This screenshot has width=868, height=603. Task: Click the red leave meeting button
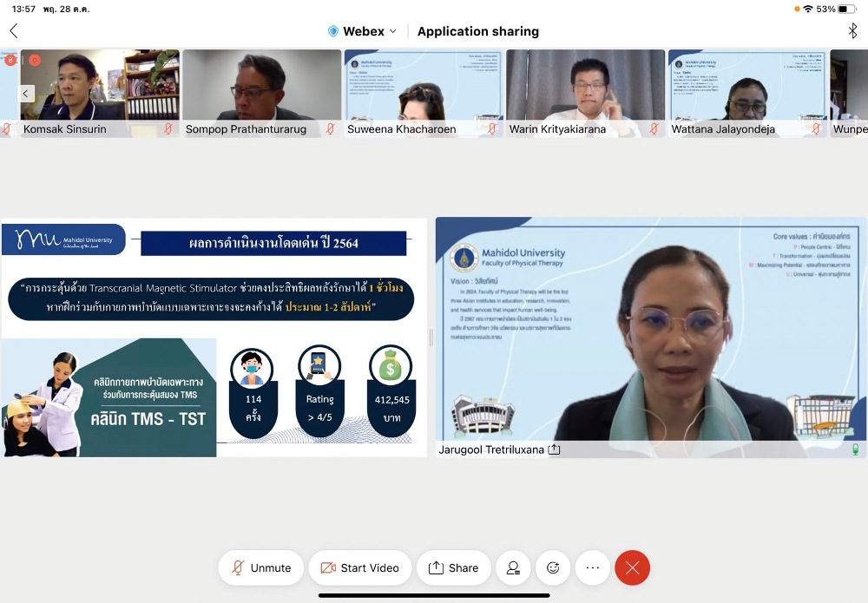[632, 567]
